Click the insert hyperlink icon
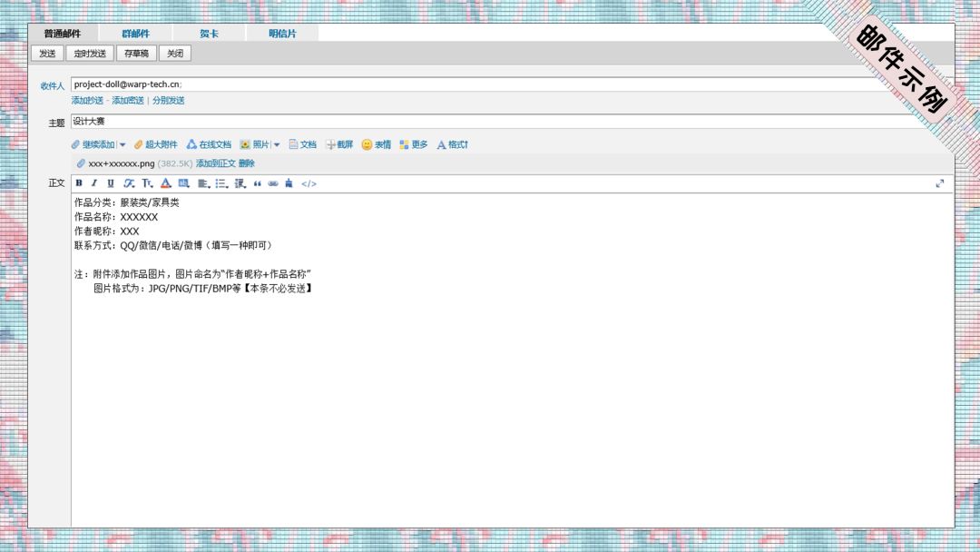Image resolution: width=980 pixels, height=552 pixels. (x=273, y=183)
